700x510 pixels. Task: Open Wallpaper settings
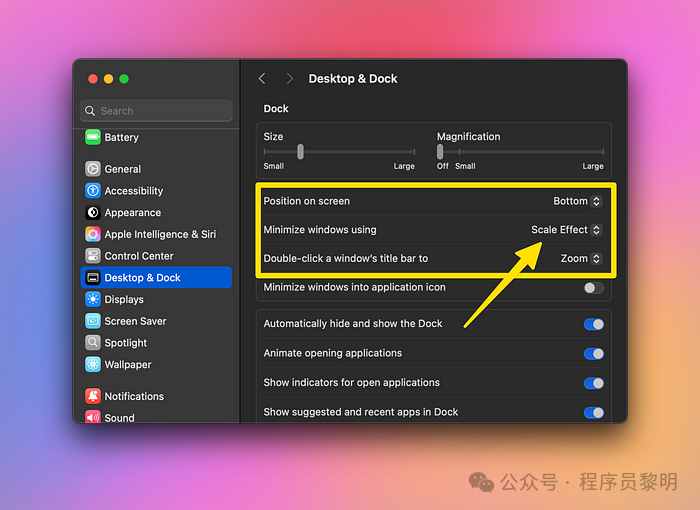point(156,364)
